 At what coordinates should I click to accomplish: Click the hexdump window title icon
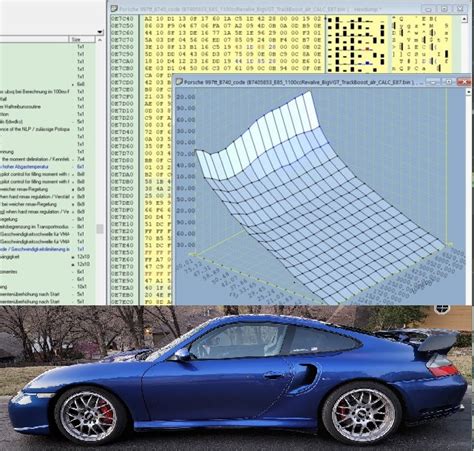point(114,9)
